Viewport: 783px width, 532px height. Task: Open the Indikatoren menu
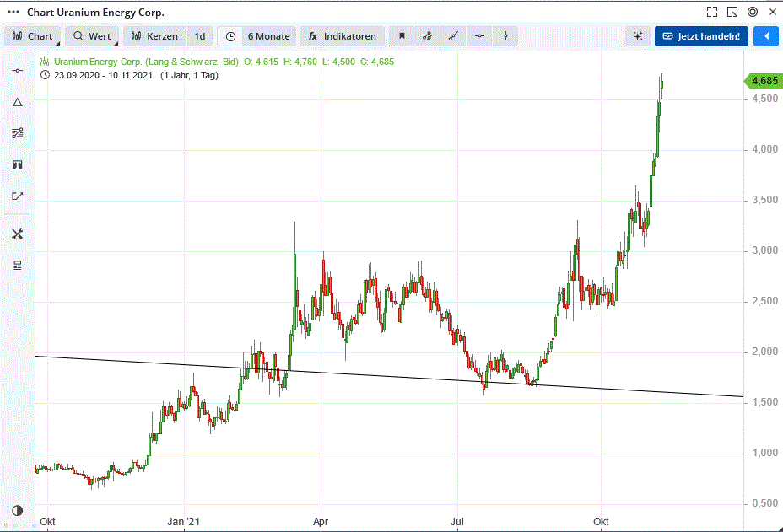point(342,36)
